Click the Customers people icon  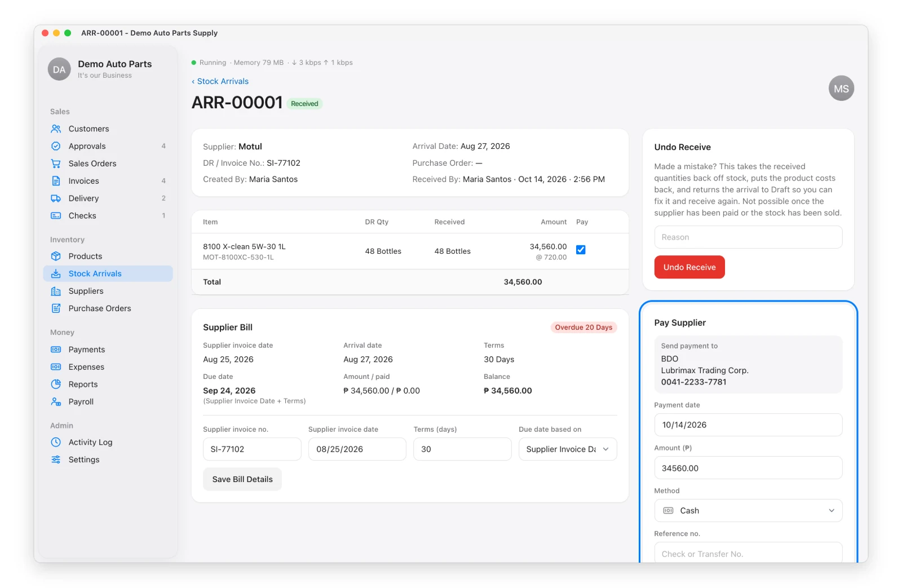pyautogui.click(x=56, y=129)
